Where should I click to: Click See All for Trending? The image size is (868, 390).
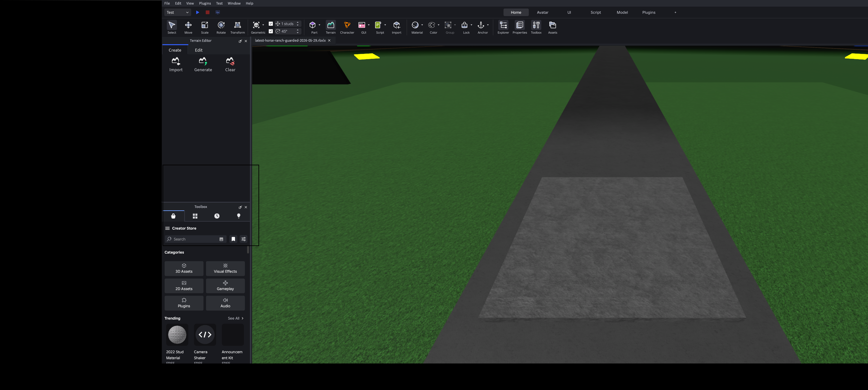click(236, 318)
